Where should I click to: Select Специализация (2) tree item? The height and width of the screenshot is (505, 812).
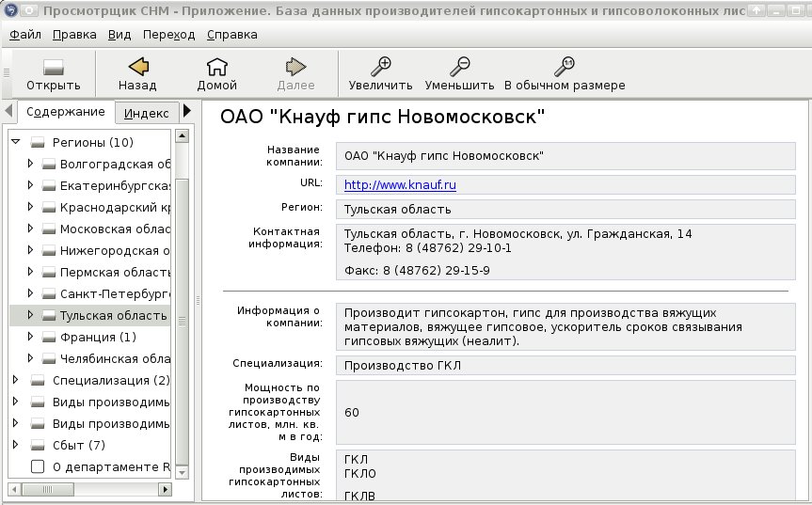[x=111, y=381]
